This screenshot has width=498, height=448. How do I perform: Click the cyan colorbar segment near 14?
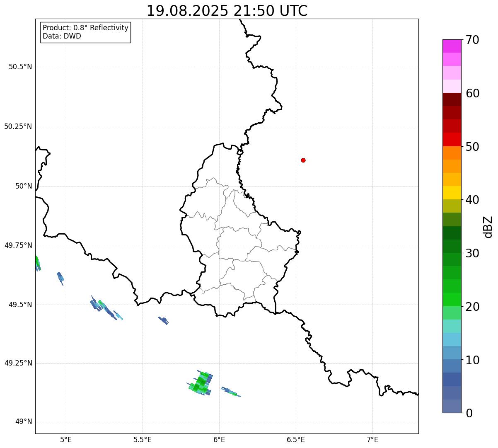452,339
